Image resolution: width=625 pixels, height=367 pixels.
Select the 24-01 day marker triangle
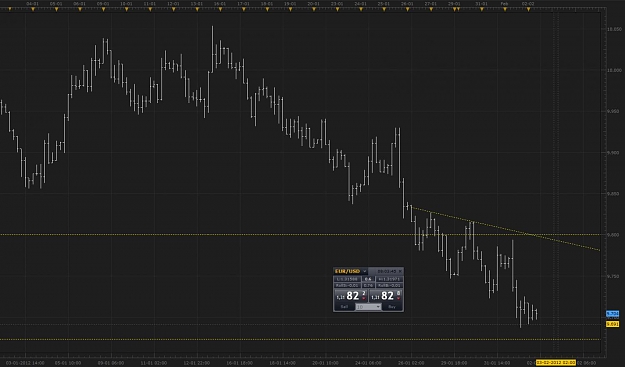click(361, 9)
